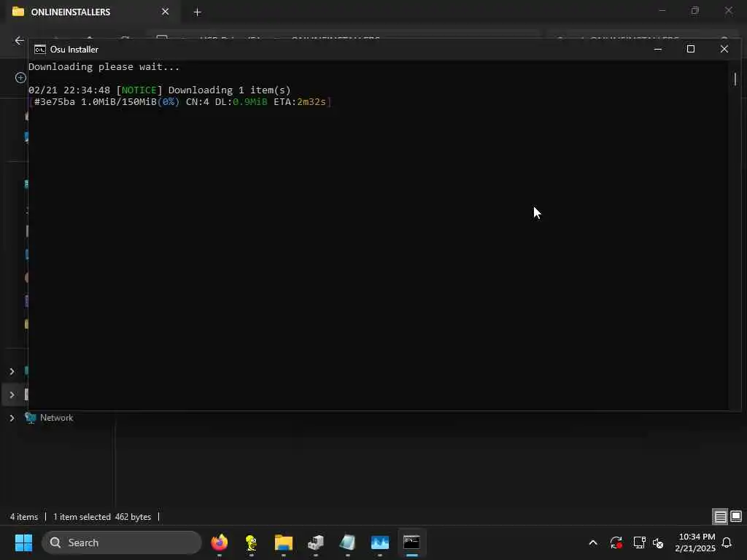Viewport: 747px width, 560px height.
Task: Expand the Network tree node
Action: coord(12,418)
